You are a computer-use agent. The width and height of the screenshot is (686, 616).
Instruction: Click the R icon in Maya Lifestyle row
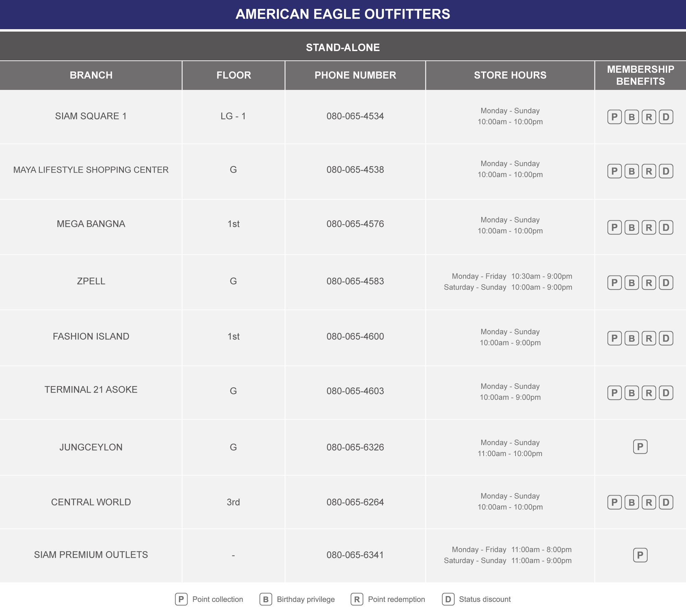(649, 171)
